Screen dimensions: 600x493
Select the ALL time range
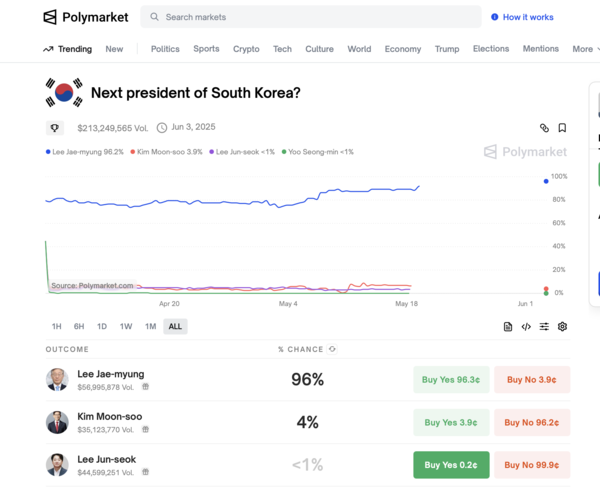[175, 327]
